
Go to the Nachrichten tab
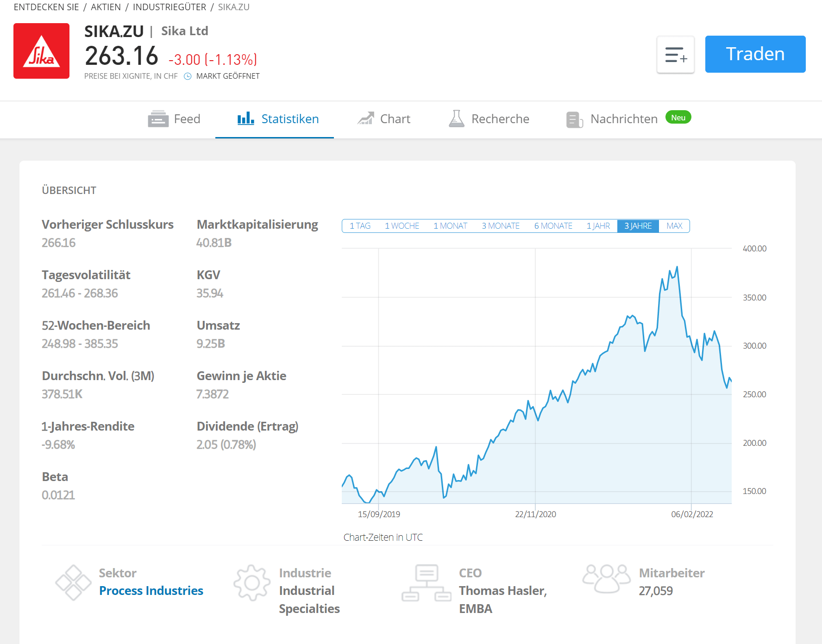628,119
